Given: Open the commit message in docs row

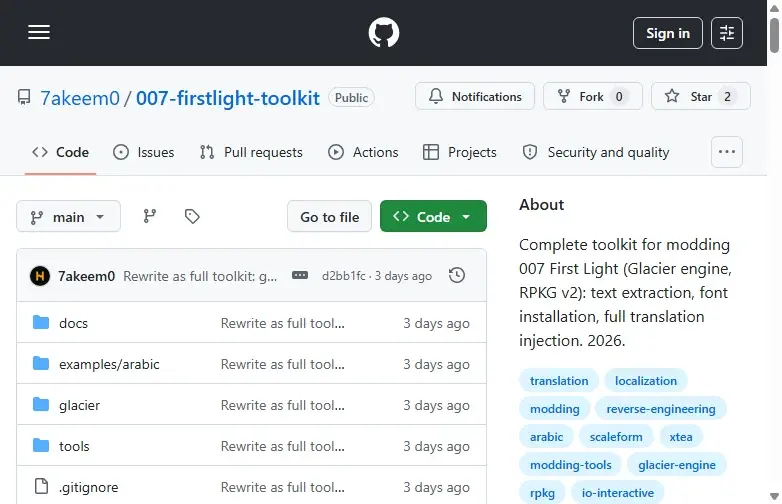Looking at the screenshot, I should 282,323.
